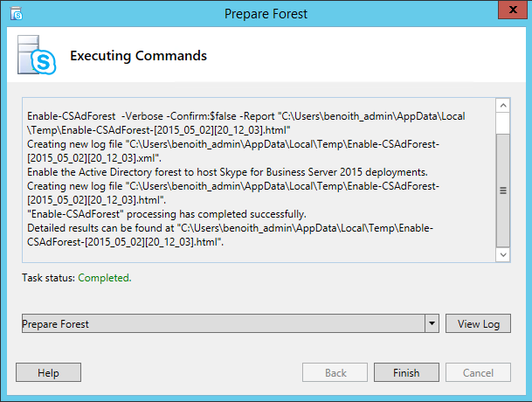Click the green Completed status text
The image size is (532, 402).
[x=105, y=278]
